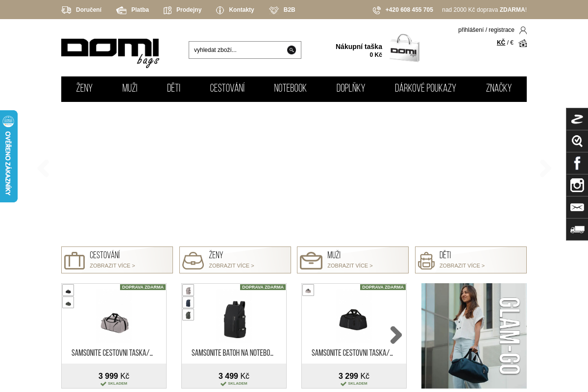Select first color variant of gray duffel bag
Viewport: 588px width, 392px height.
coord(68,291)
